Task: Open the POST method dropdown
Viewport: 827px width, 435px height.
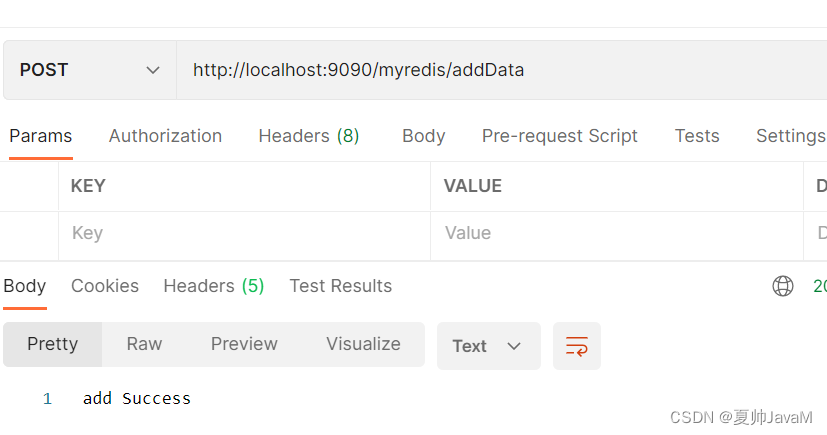Action: point(90,70)
